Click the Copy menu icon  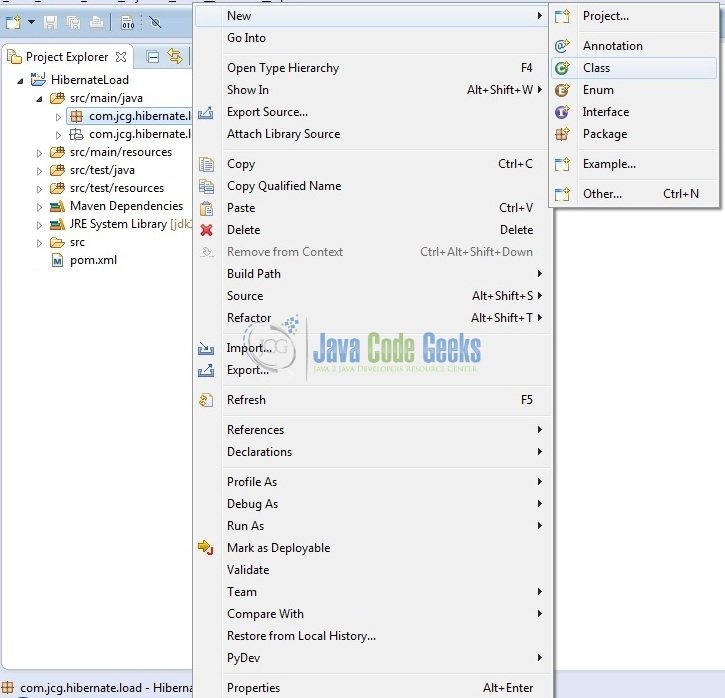[x=206, y=164]
